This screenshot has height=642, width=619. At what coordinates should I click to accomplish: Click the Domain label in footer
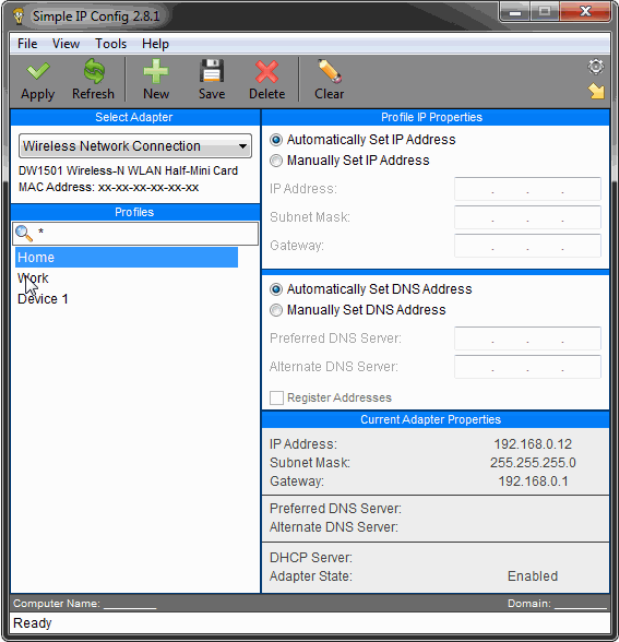point(529,603)
